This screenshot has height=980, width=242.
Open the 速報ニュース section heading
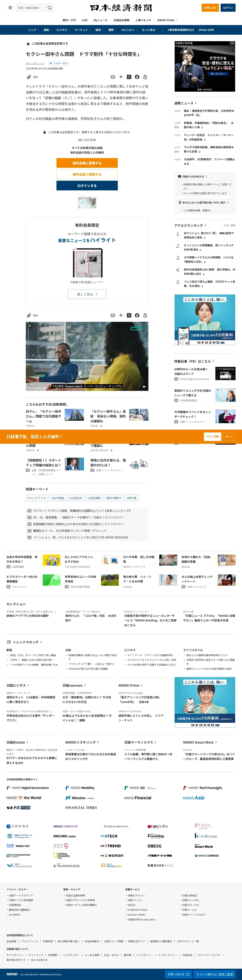(x=185, y=103)
